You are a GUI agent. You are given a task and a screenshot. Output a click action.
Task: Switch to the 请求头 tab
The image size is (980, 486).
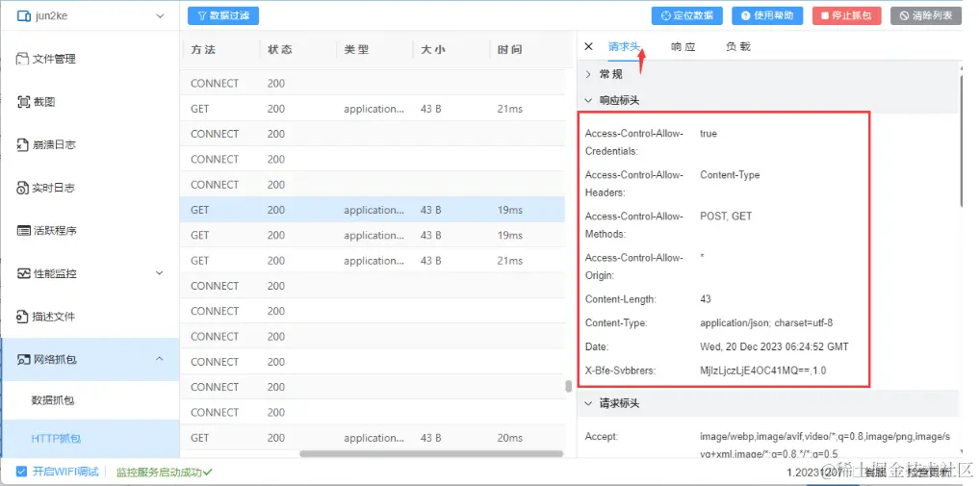[624, 47]
